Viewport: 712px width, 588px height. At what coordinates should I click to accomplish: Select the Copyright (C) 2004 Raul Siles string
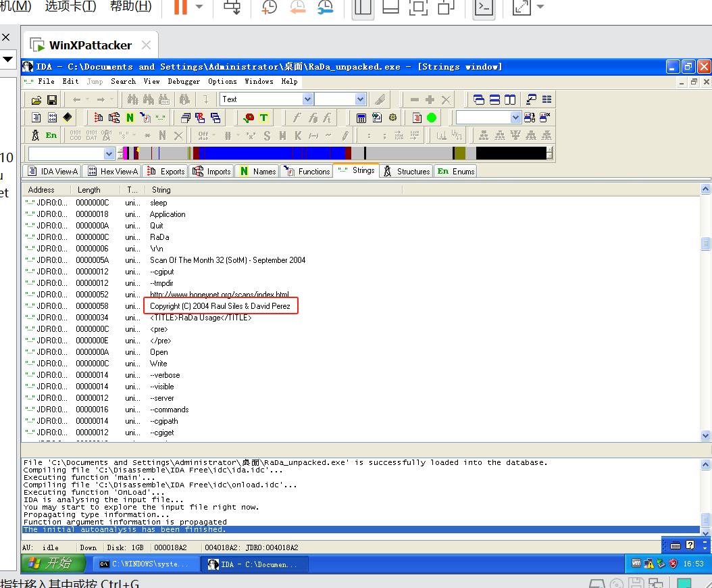pos(220,305)
